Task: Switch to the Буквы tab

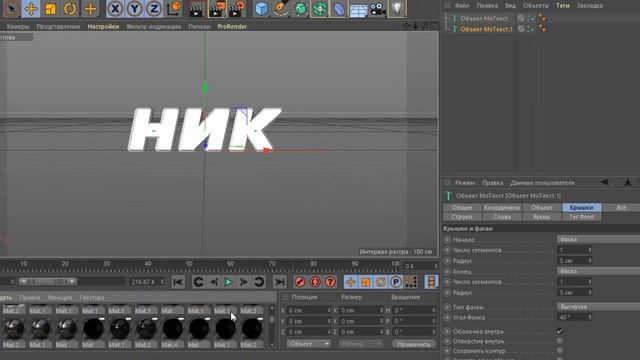Action: tap(542, 217)
